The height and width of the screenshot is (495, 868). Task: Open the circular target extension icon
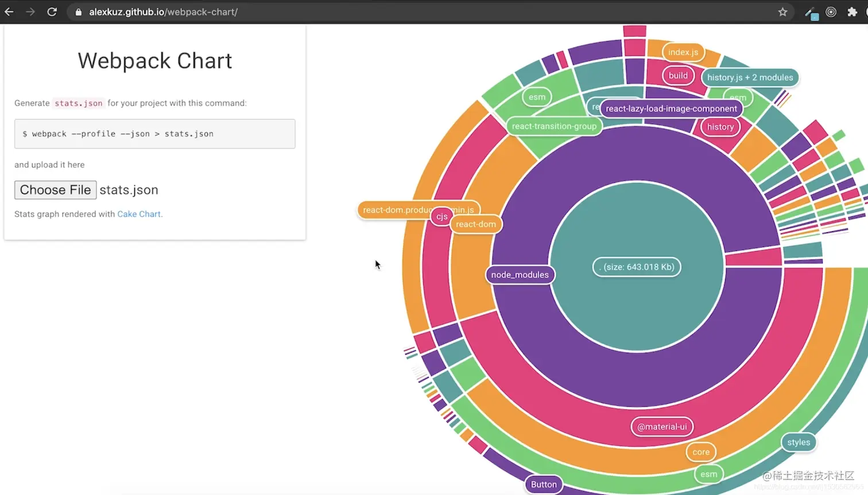[831, 12]
